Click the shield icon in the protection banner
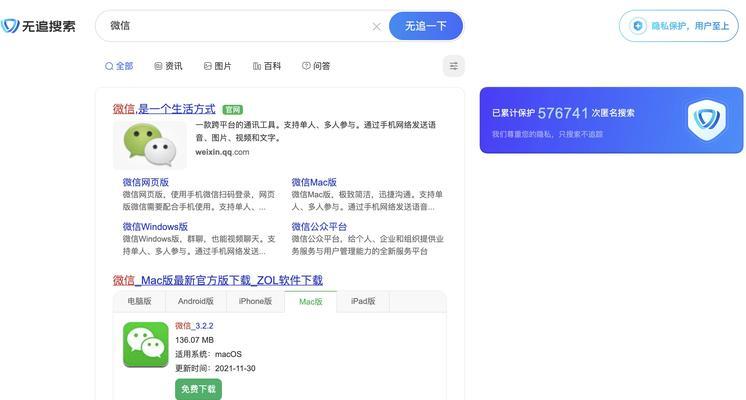The height and width of the screenshot is (400, 746). click(x=707, y=120)
